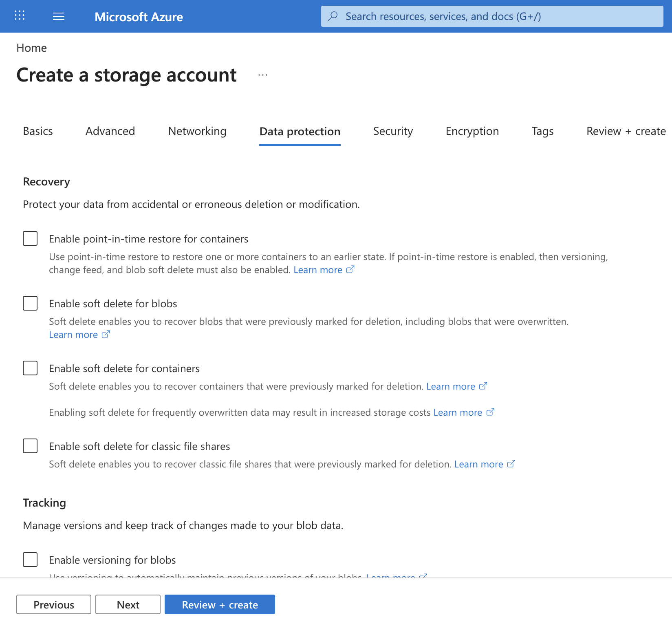The image size is (672, 626).
Task: Enable soft delete for containers
Action: [x=30, y=368]
